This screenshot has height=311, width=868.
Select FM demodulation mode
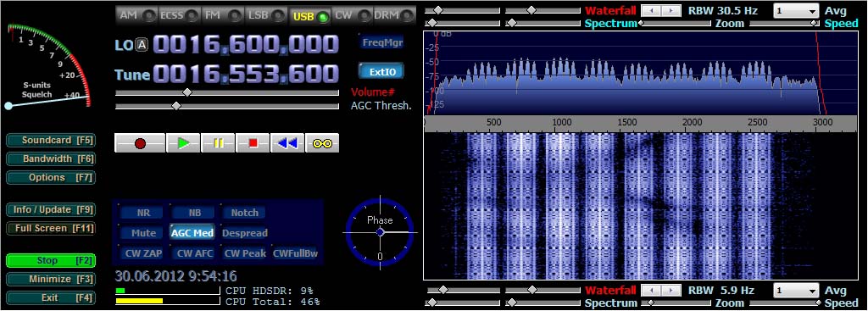[x=223, y=15]
